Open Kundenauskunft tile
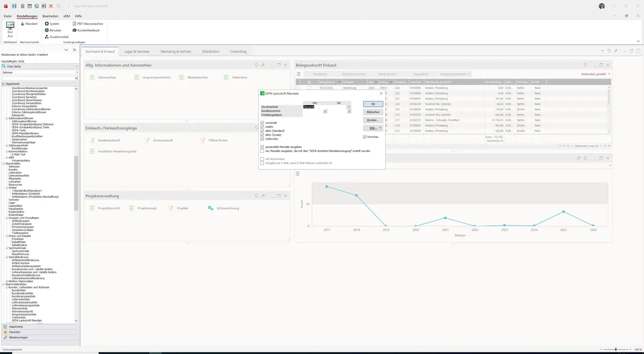 coord(106,140)
